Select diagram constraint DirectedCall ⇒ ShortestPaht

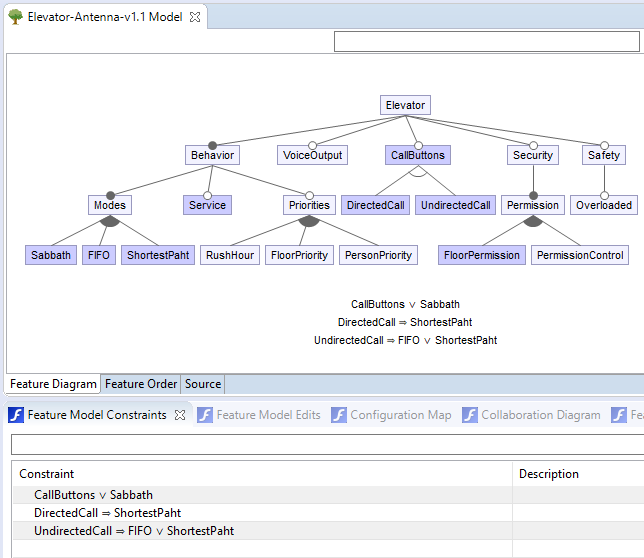405,322
